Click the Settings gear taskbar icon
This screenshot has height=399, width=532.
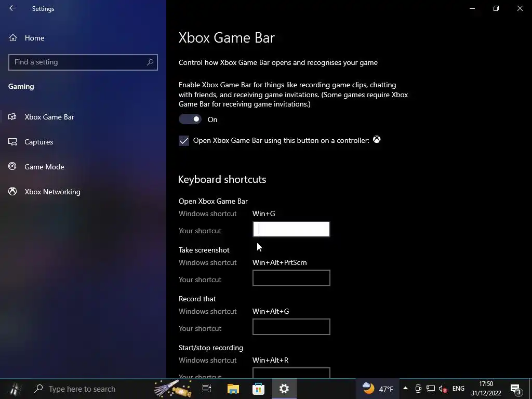point(284,389)
